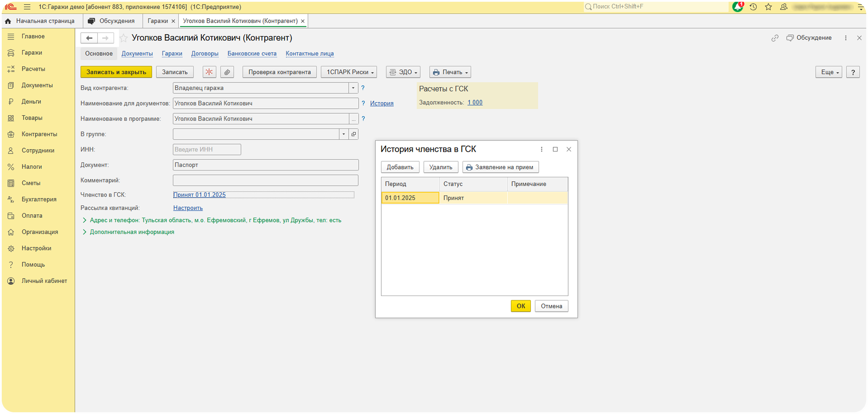Navigate back with the left arrow
Image resolution: width=868 pixels, height=414 pixels.
tap(89, 38)
